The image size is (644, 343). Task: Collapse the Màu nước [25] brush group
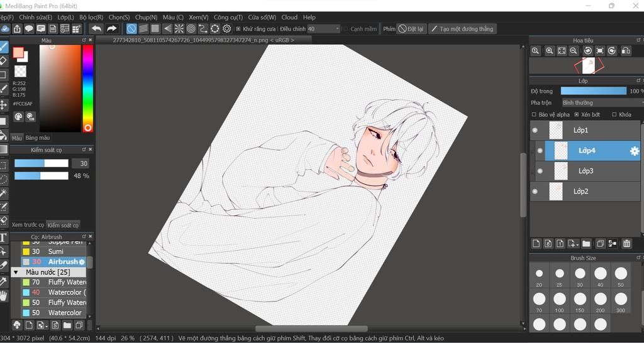pos(16,272)
